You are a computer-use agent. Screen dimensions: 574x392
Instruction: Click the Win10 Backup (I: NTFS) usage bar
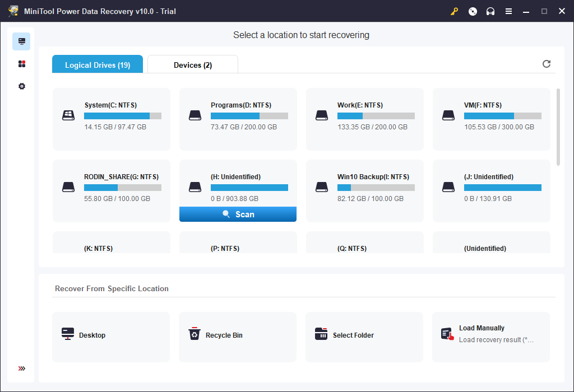point(376,188)
